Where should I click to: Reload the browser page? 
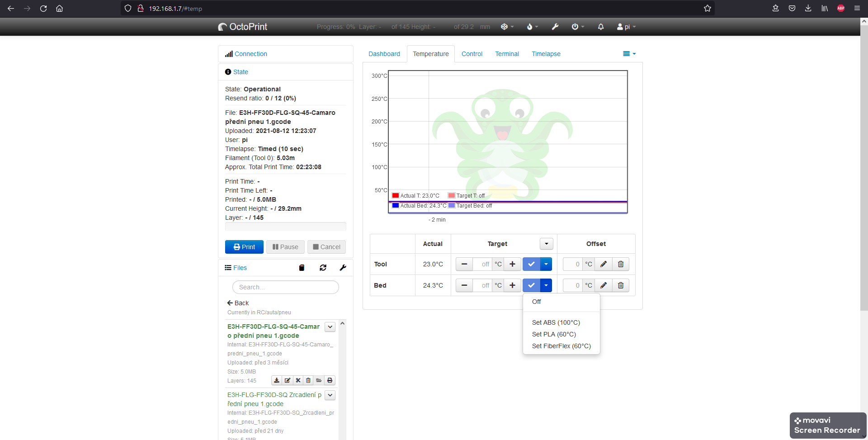43,8
